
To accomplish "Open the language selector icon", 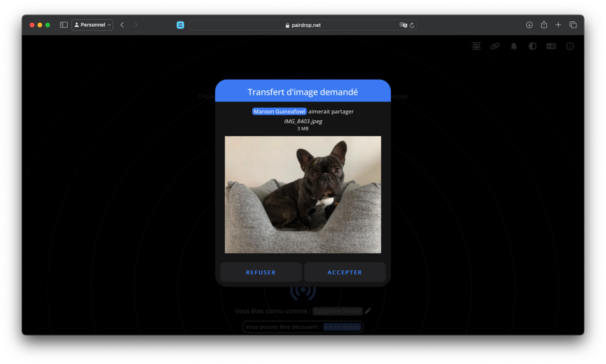I will coord(551,46).
